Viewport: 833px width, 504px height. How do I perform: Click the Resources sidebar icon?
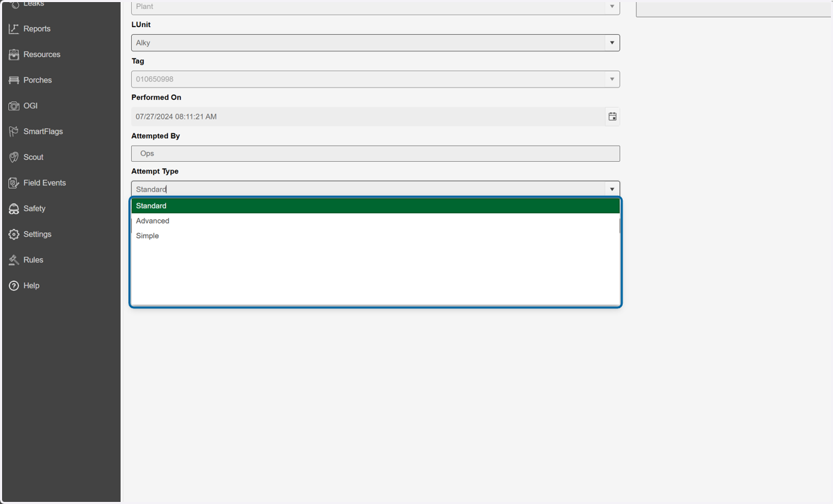coord(14,54)
